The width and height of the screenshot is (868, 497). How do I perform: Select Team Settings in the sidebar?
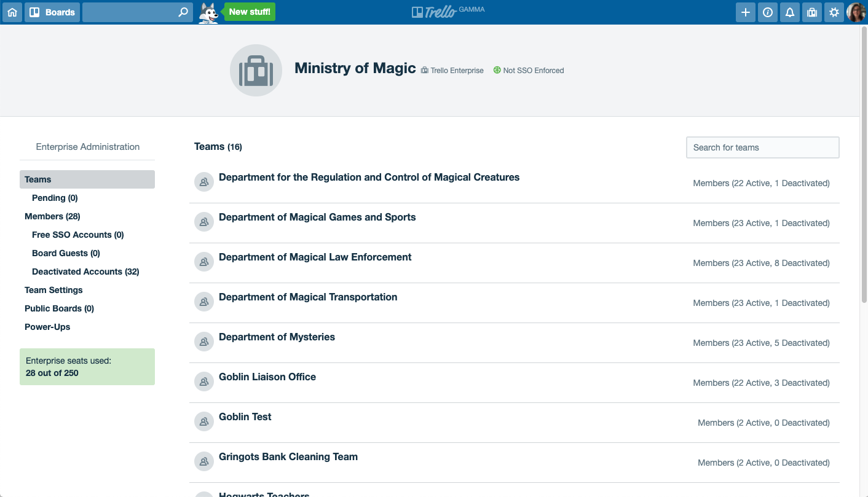(53, 289)
